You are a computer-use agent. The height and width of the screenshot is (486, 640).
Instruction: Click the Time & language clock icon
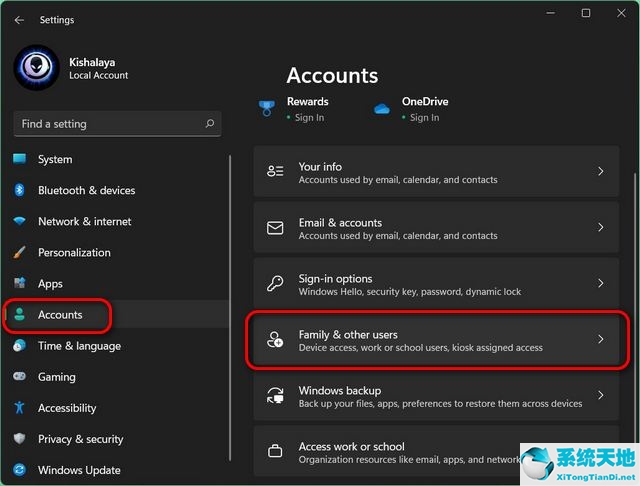coord(19,345)
